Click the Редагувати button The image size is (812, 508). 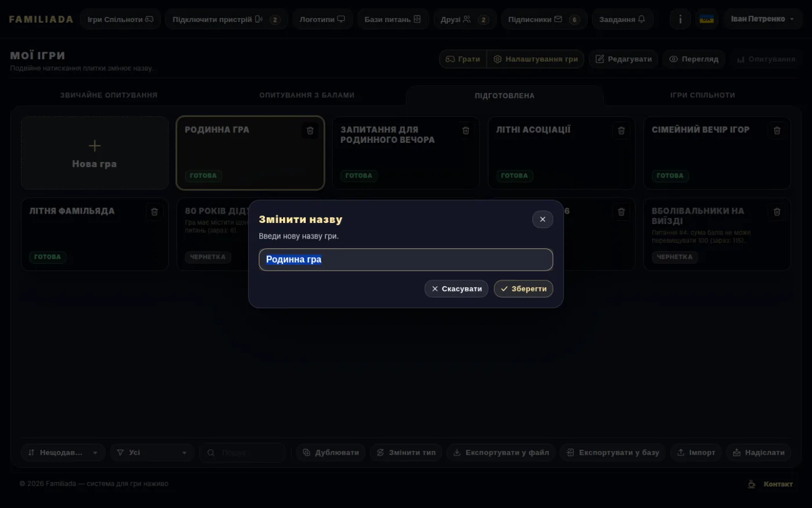623,59
